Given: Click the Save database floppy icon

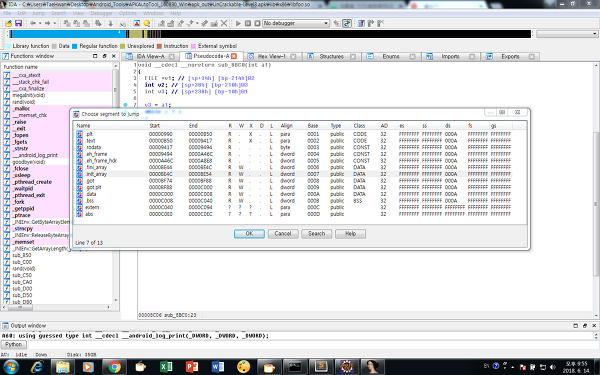Looking at the screenshot, I should pyautogui.click(x=18, y=23).
